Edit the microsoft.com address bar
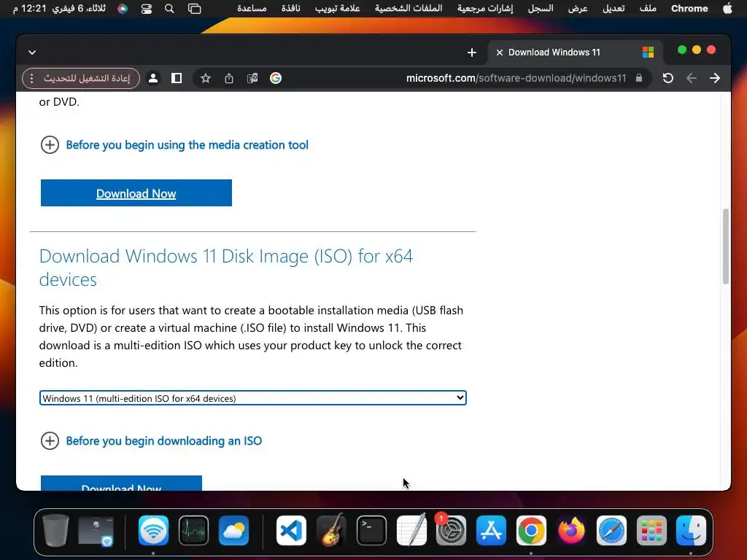The image size is (747, 560). click(x=516, y=78)
